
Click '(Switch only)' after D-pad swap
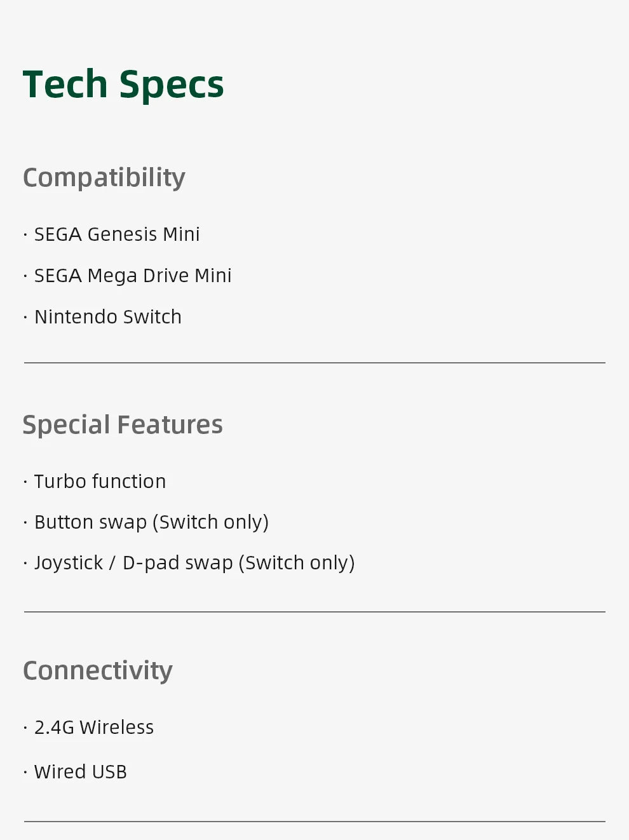click(x=297, y=563)
